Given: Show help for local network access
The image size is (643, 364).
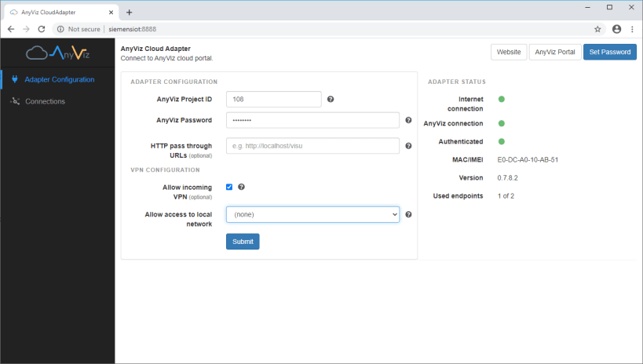Looking at the screenshot, I should [408, 214].
